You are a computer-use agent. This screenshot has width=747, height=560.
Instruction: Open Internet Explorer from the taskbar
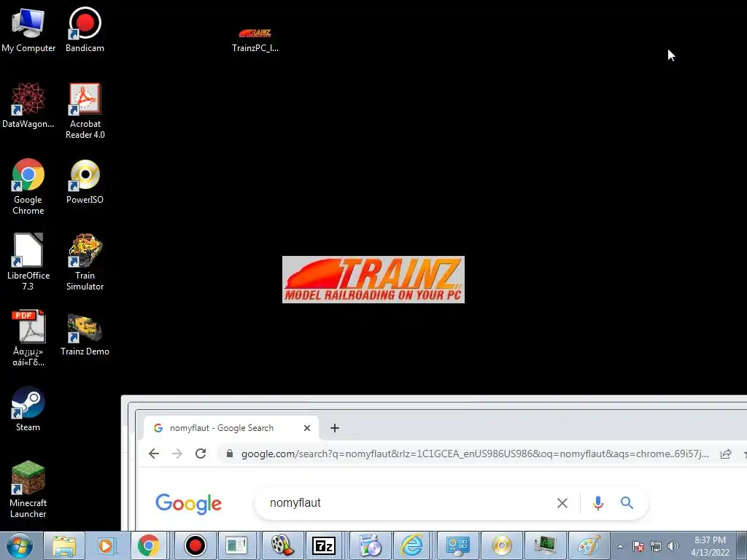[x=411, y=545]
